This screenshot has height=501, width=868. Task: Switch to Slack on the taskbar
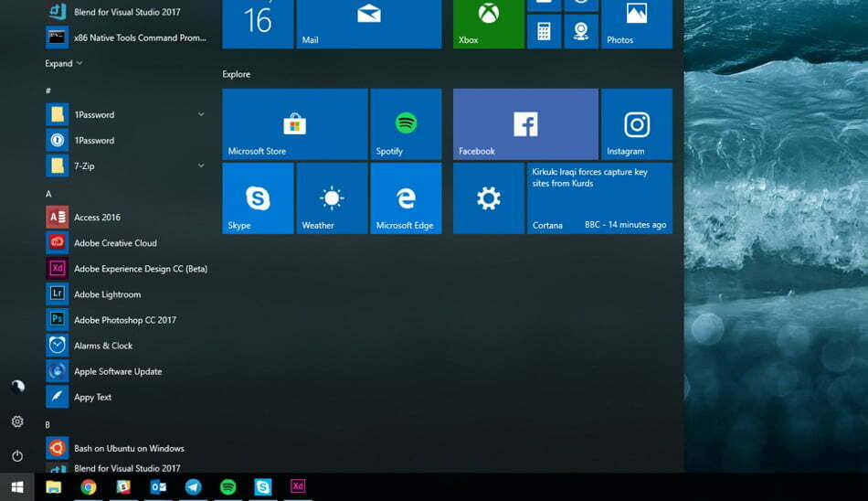pos(123,486)
